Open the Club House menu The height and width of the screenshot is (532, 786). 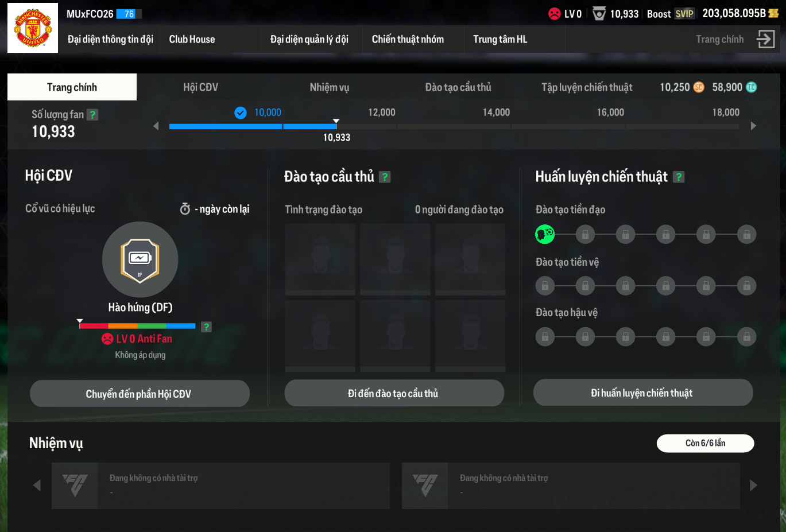tap(192, 39)
